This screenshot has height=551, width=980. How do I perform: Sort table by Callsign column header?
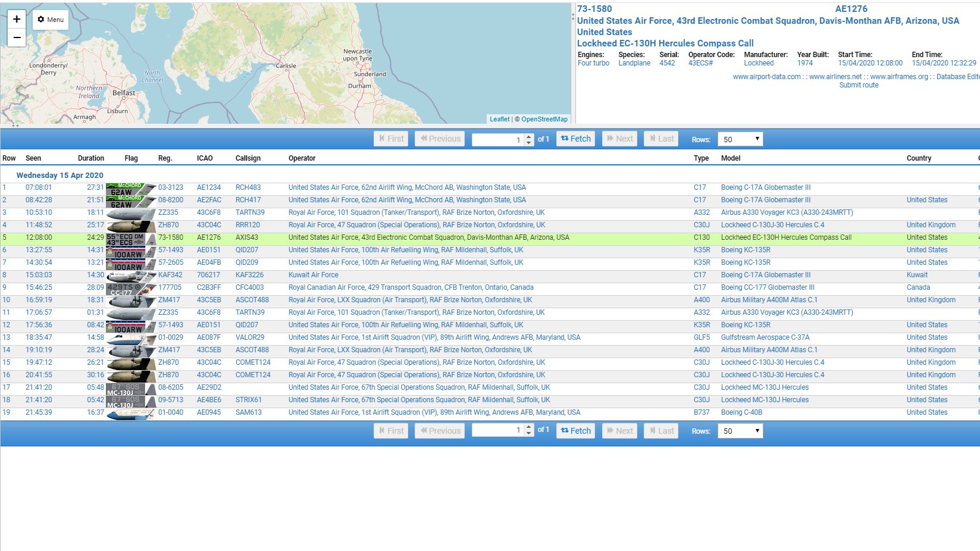tap(248, 158)
